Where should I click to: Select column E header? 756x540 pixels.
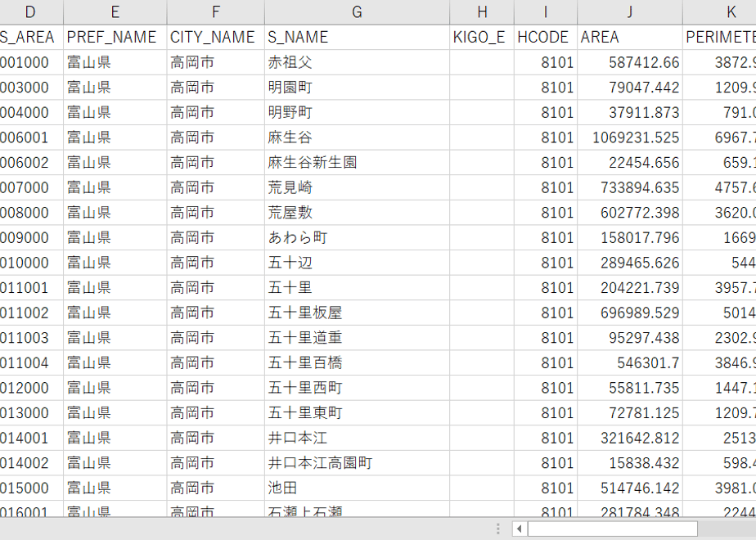point(115,12)
